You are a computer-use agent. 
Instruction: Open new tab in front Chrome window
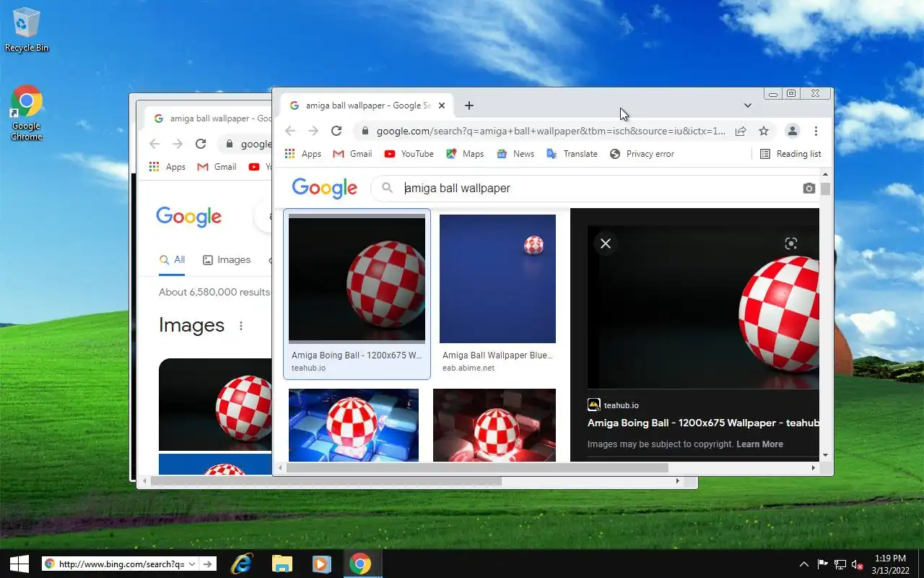[x=469, y=105]
